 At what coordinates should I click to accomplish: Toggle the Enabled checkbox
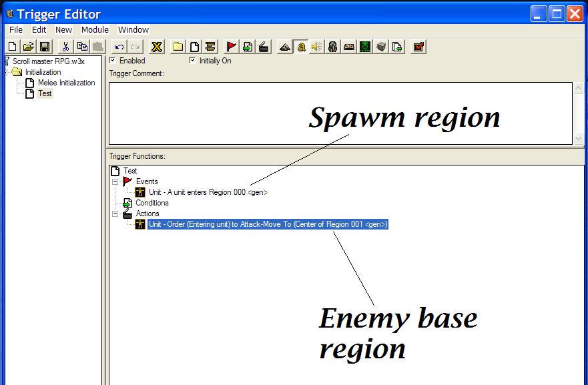[x=112, y=60]
